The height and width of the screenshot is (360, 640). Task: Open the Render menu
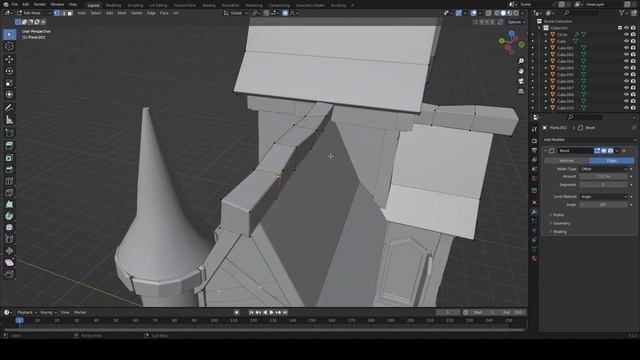40,4
